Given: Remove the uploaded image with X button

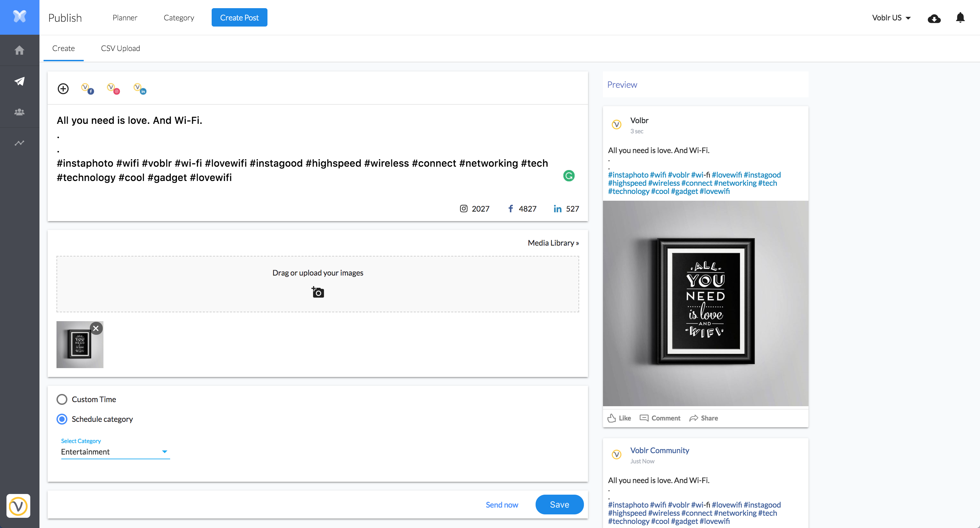Looking at the screenshot, I should [x=96, y=328].
